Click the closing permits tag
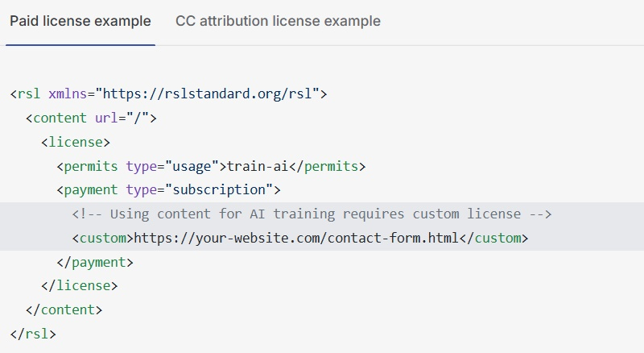 [x=327, y=166]
